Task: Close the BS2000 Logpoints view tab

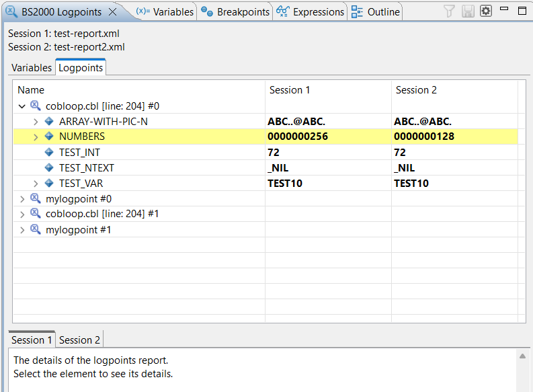Action: pyautogui.click(x=113, y=12)
